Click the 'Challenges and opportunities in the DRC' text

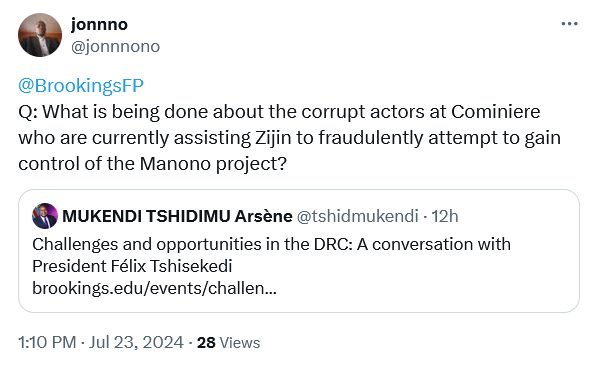[x=192, y=244]
